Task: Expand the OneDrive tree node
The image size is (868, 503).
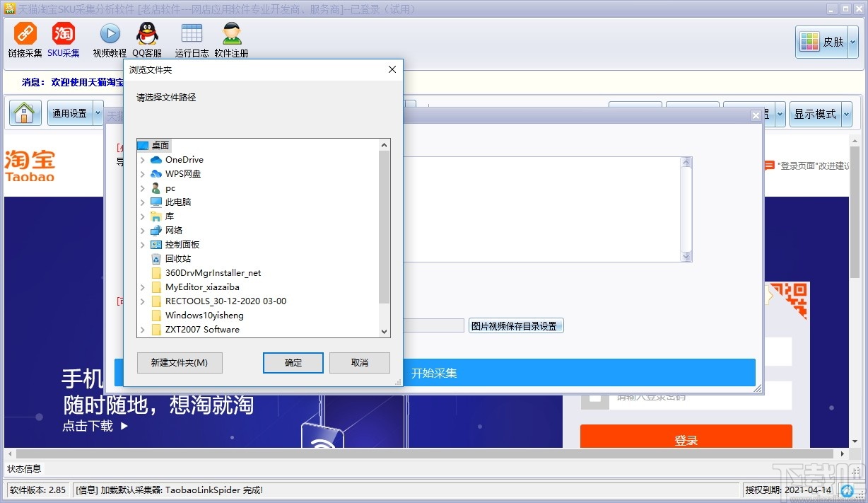Action: 143,160
